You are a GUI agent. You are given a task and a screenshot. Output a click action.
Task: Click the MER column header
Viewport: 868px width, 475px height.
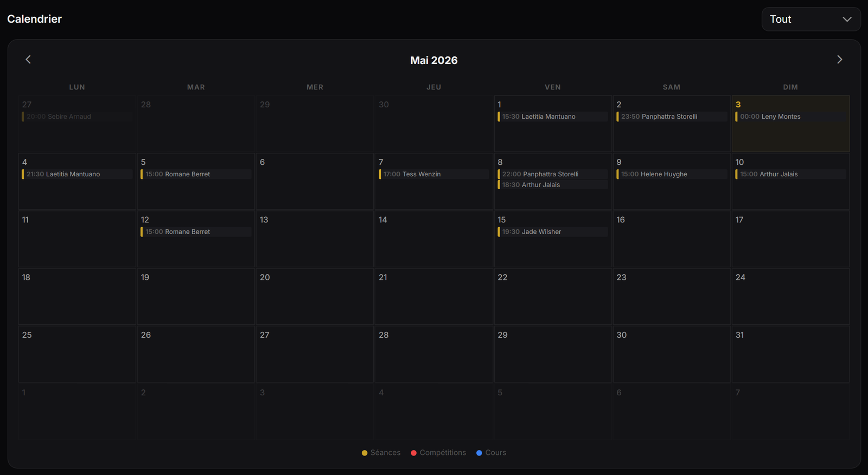[315, 87]
